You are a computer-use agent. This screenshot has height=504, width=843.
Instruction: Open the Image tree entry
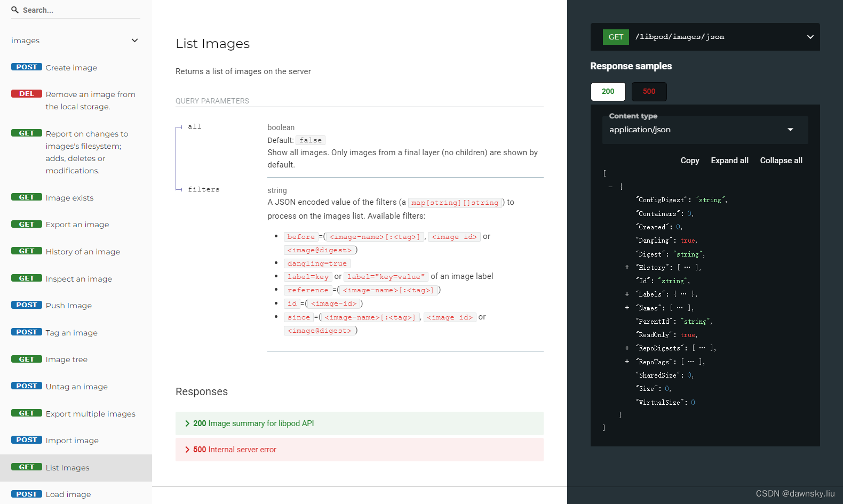tap(76, 359)
